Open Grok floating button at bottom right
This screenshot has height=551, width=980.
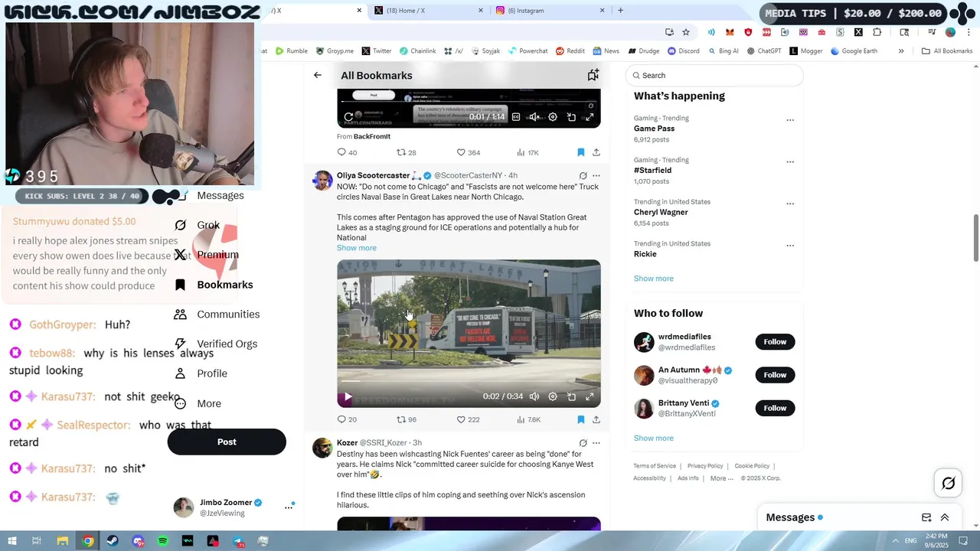pos(948,483)
